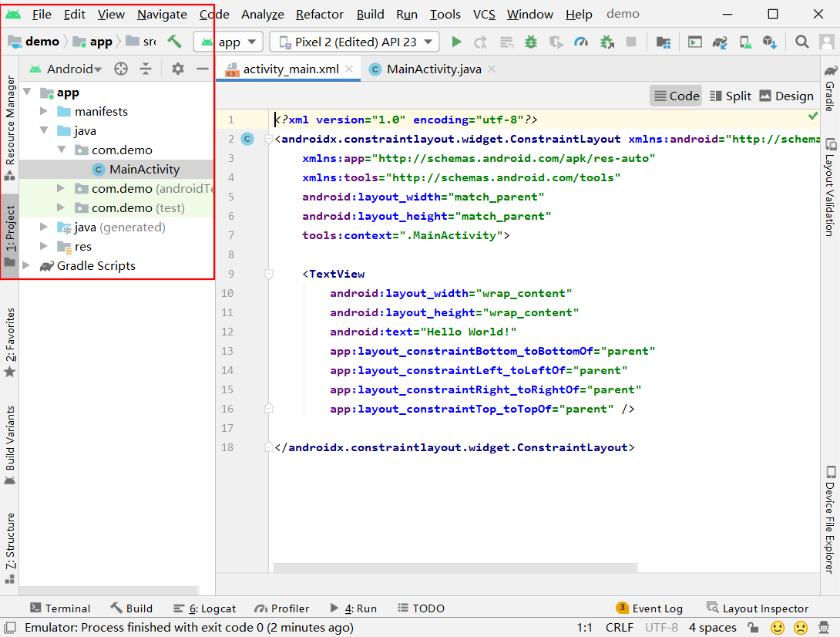Sync Project with Gradle Files icon
This screenshot has width=840, height=637.
point(720,42)
